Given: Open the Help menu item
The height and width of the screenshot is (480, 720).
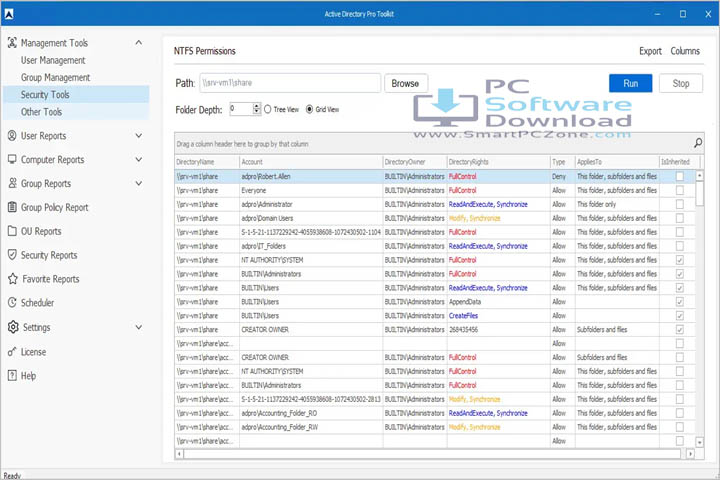Looking at the screenshot, I should click(28, 376).
